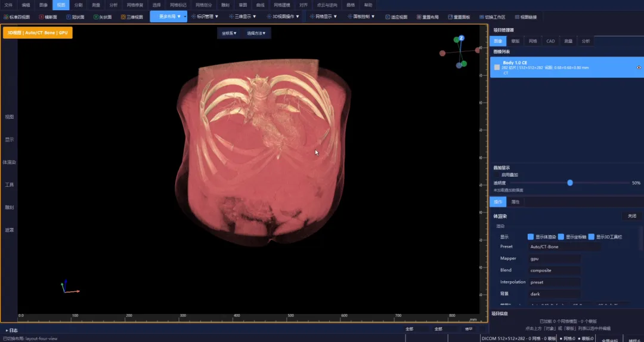Click 关闭 button in 体渲染 panel

pos(631,216)
